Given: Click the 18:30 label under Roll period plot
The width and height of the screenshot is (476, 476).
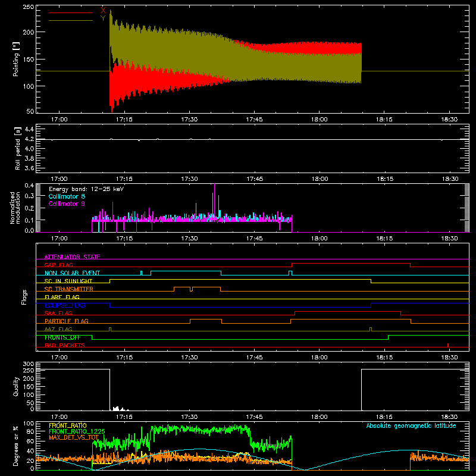Looking at the screenshot, I should point(450,179).
